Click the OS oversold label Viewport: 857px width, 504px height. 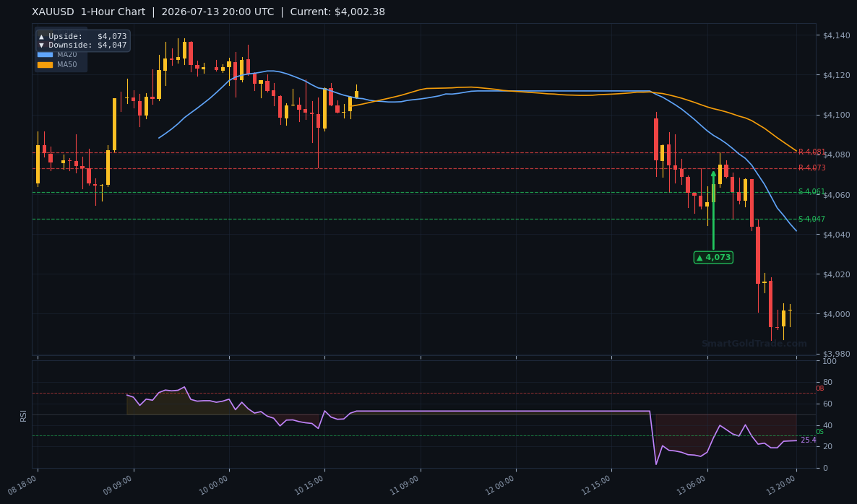pos(820,432)
